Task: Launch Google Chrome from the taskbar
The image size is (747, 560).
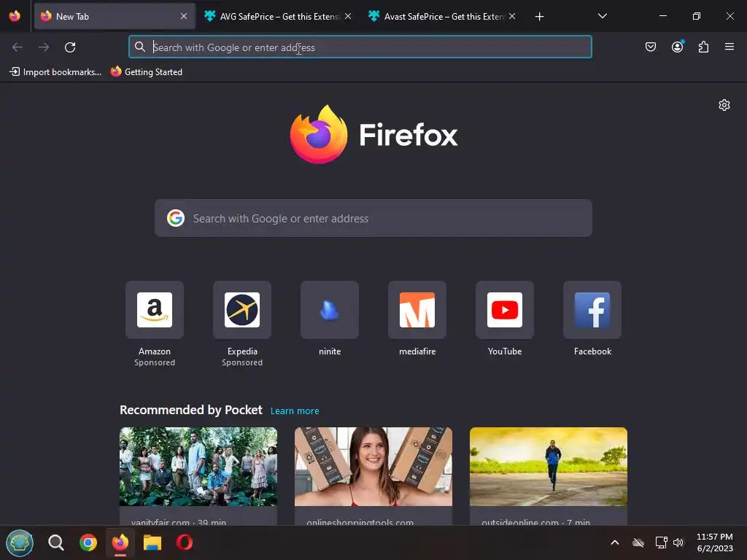Action: [88, 542]
